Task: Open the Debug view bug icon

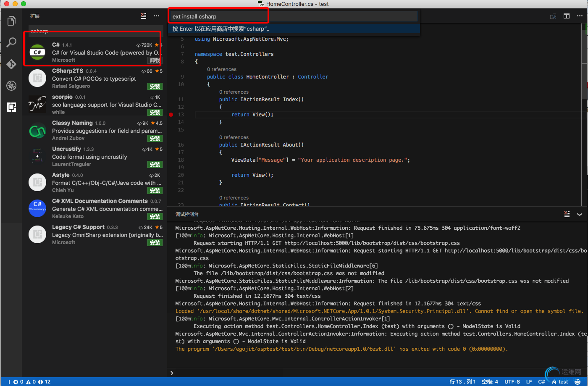Action: (x=11, y=86)
